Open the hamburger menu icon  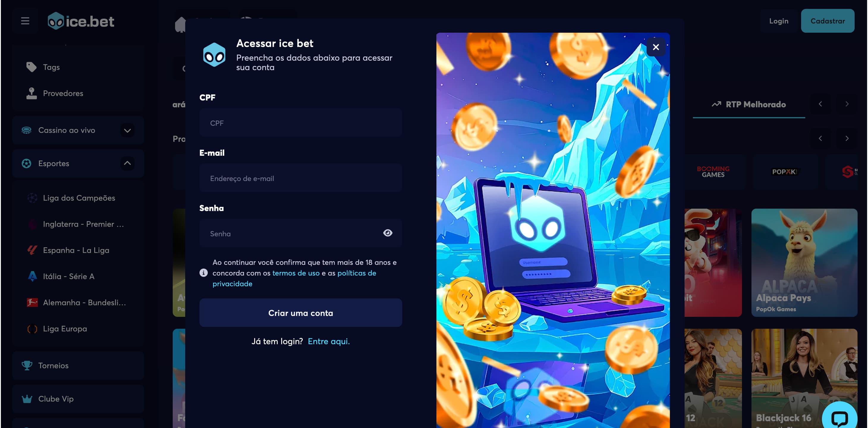click(25, 21)
